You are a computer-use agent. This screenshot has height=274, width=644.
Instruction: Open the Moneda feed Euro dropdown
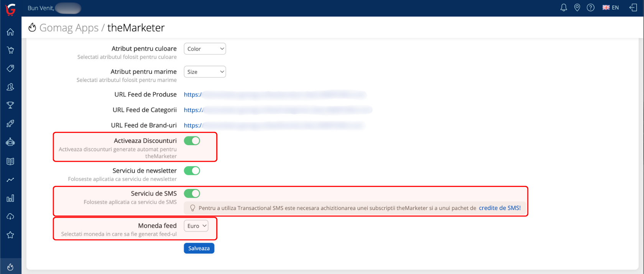[x=196, y=226]
